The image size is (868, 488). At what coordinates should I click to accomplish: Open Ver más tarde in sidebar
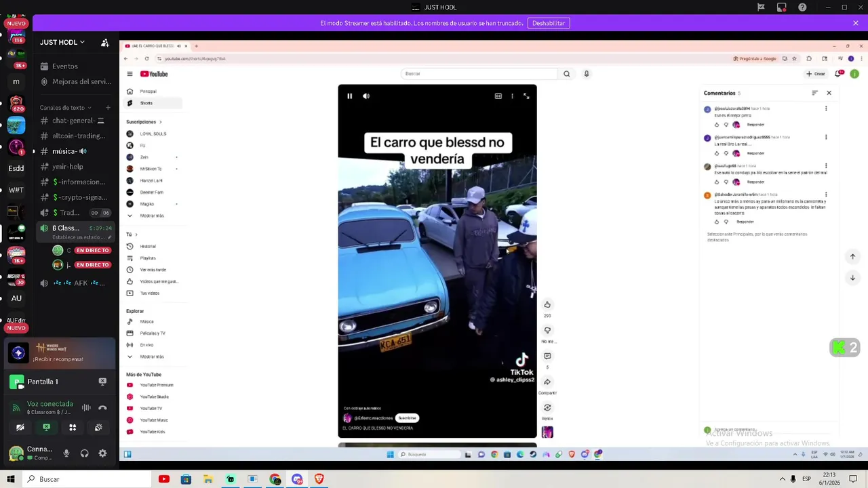tap(154, 270)
